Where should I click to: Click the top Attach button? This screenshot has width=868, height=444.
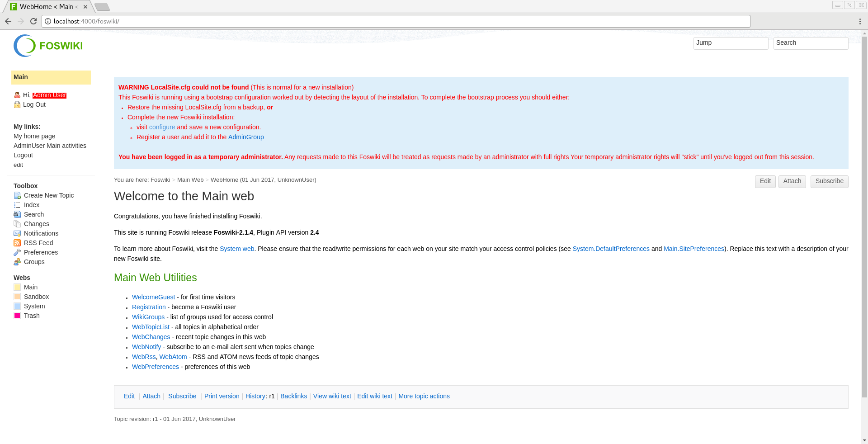click(x=792, y=181)
